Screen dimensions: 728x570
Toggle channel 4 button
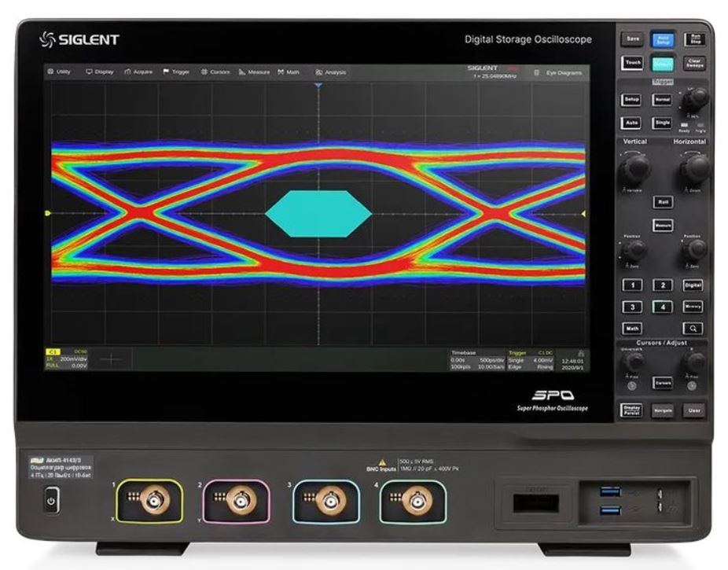point(663,307)
